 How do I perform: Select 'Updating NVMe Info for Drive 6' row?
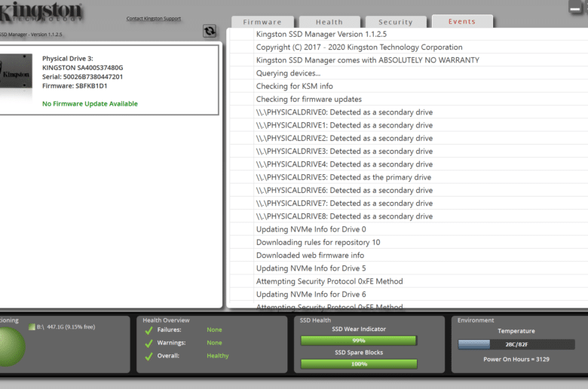(x=409, y=295)
